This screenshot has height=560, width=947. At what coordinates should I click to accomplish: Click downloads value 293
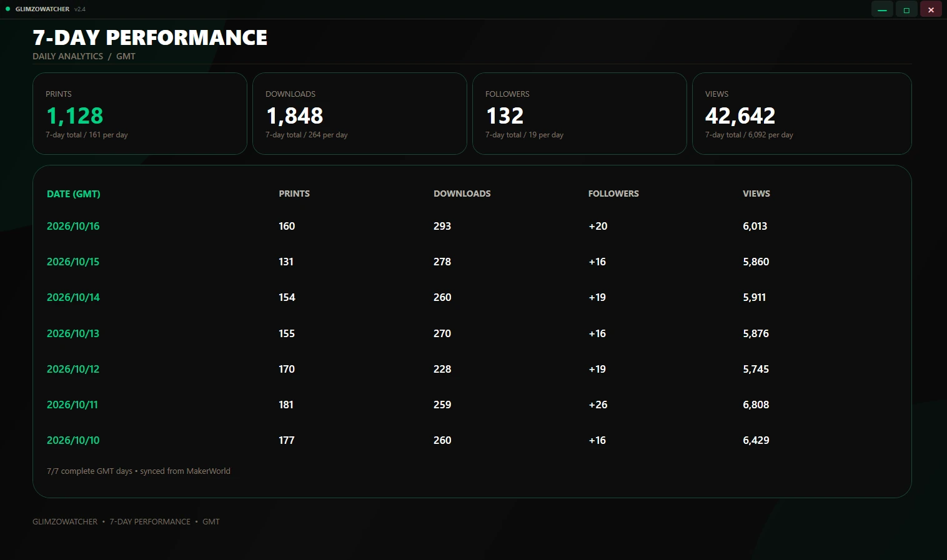pos(442,226)
